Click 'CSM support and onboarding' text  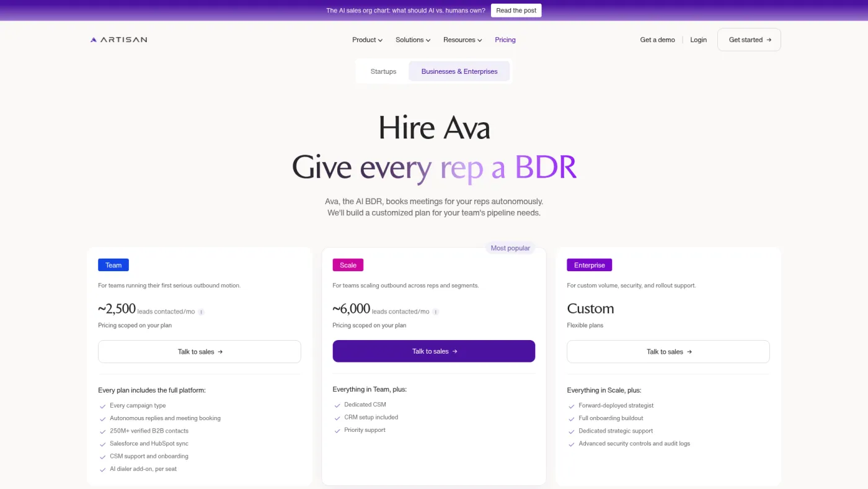(x=149, y=456)
